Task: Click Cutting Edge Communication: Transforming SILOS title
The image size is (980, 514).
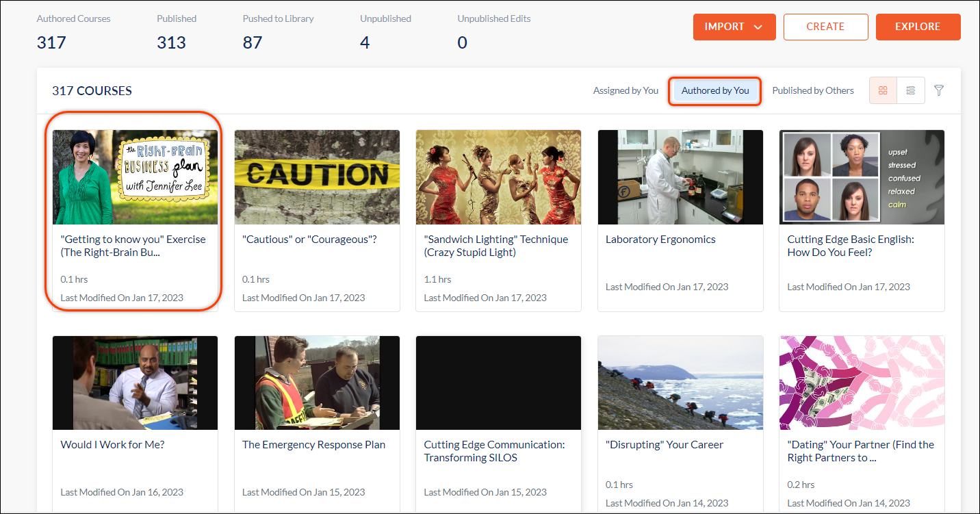Action: click(x=494, y=451)
